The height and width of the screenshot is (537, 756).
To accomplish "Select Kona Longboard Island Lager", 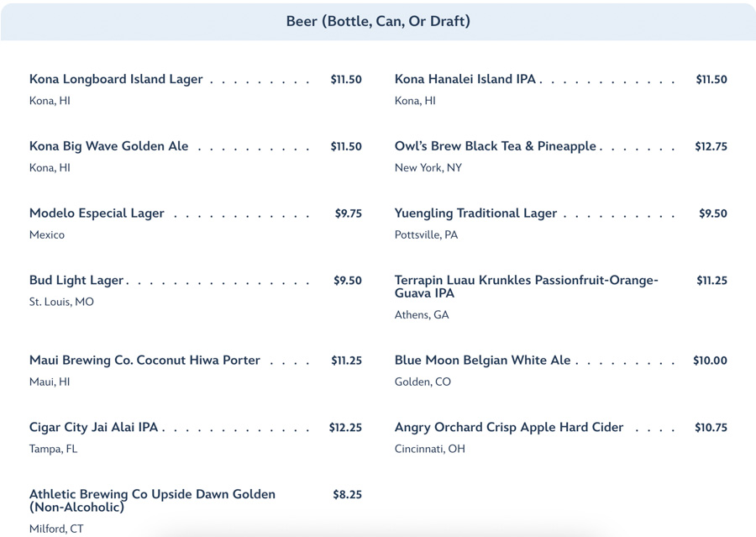I will coord(116,79).
